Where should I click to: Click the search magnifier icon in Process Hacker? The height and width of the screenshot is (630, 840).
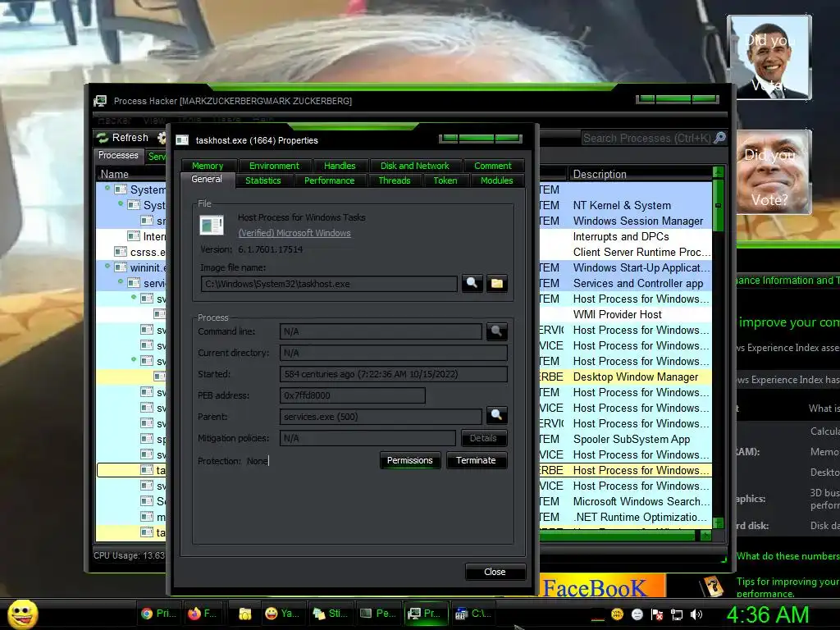720,138
